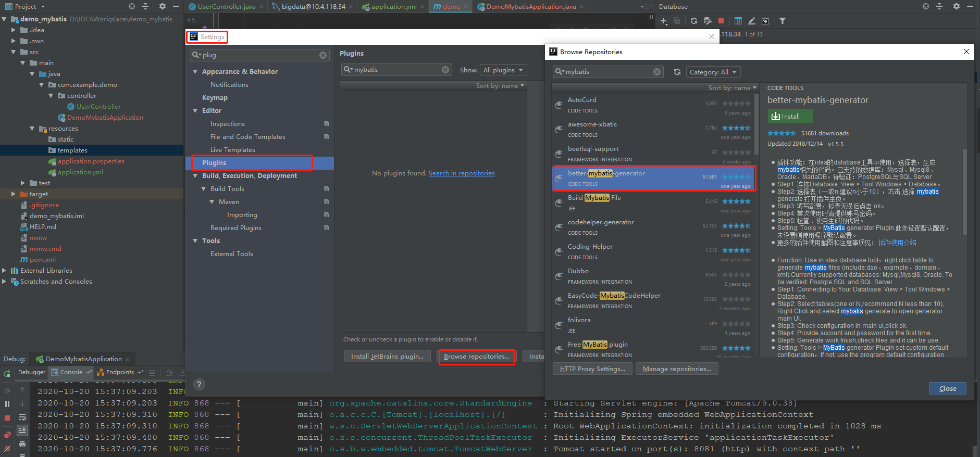
Task: Click Database panel collapse all icon
Action: pyautogui.click(x=939, y=6)
